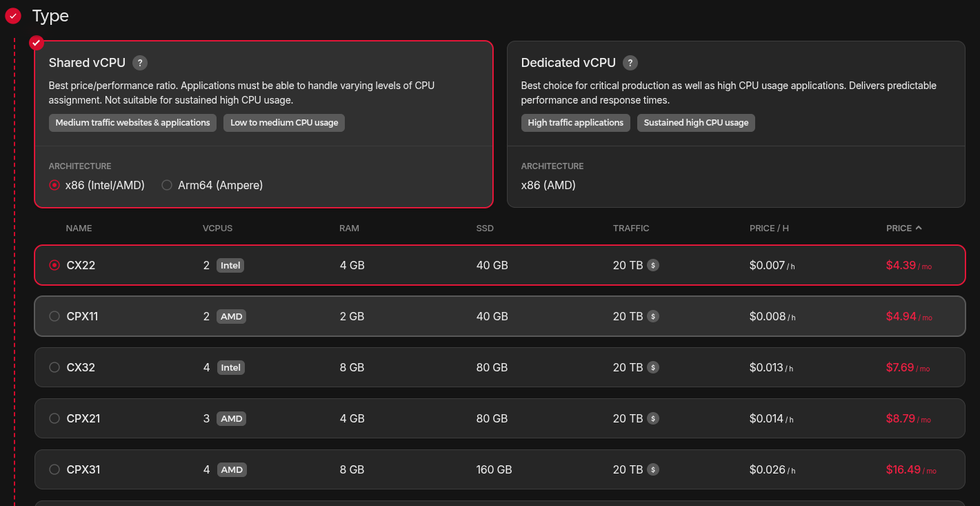Screen dimensions: 980x506
Task: Click the dollar traffic icon in CPX11 row
Action: (653, 316)
